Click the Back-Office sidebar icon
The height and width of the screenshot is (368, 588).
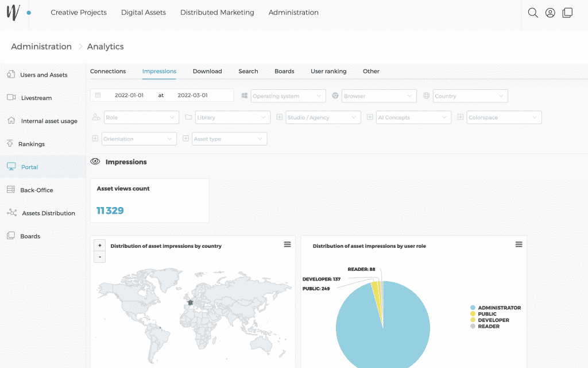coord(11,190)
